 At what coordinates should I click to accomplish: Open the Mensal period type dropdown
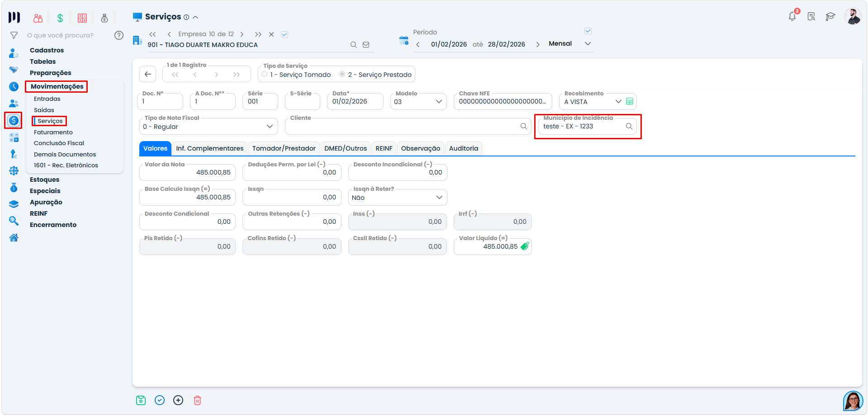[x=569, y=44]
